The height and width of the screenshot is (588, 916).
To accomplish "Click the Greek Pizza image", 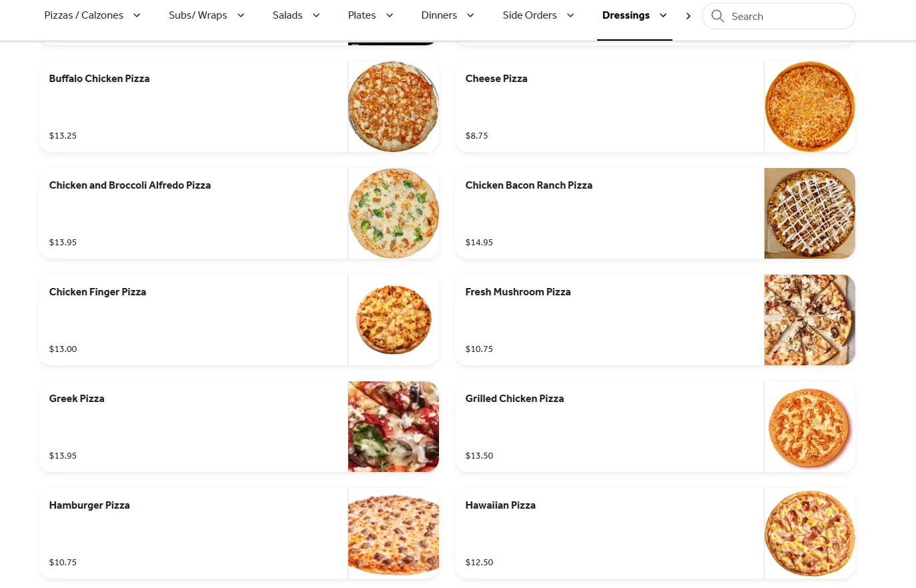I will [394, 427].
